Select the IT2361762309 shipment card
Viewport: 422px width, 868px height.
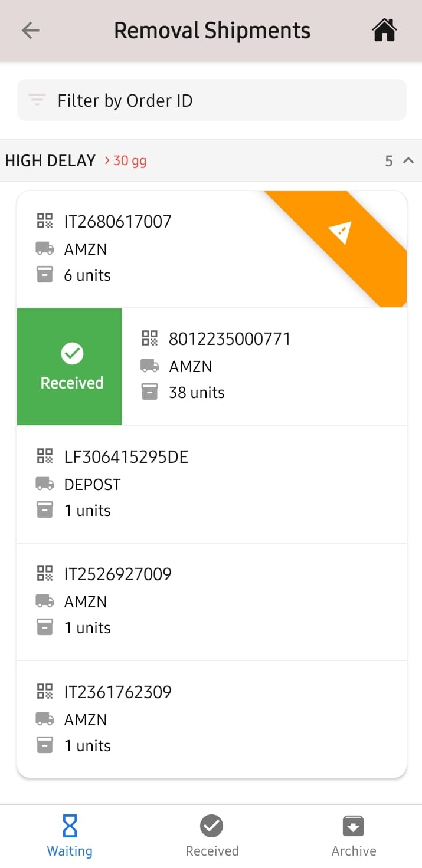[211, 718]
